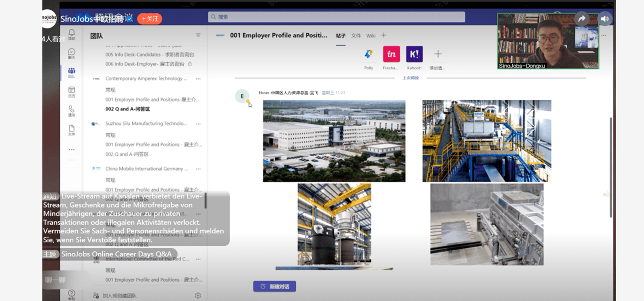The image size is (644, 301).
Task: Open 常规 channel under Red Cross team
Action: (110, 270)
